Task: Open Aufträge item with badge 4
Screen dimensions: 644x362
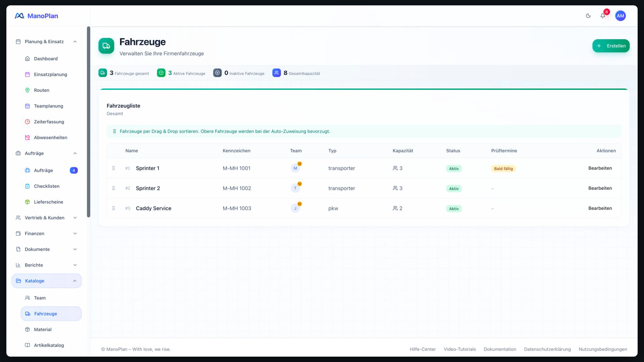Action: [51, 170]
